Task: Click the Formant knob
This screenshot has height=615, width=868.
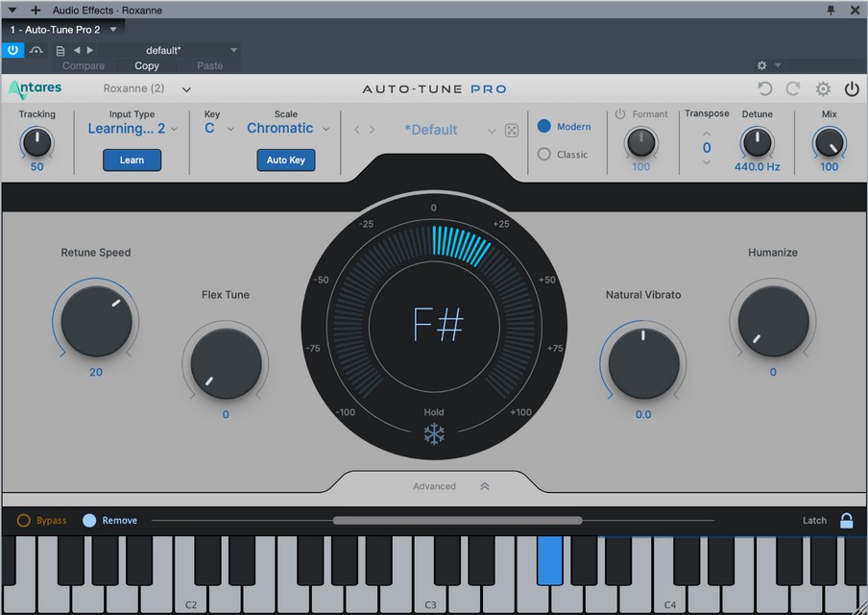Action: [x=640, y=142]
